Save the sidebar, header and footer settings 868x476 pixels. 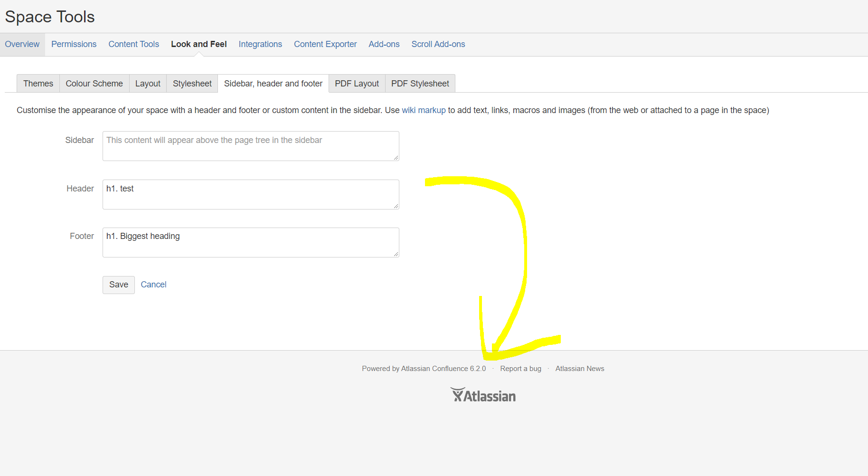118,285
